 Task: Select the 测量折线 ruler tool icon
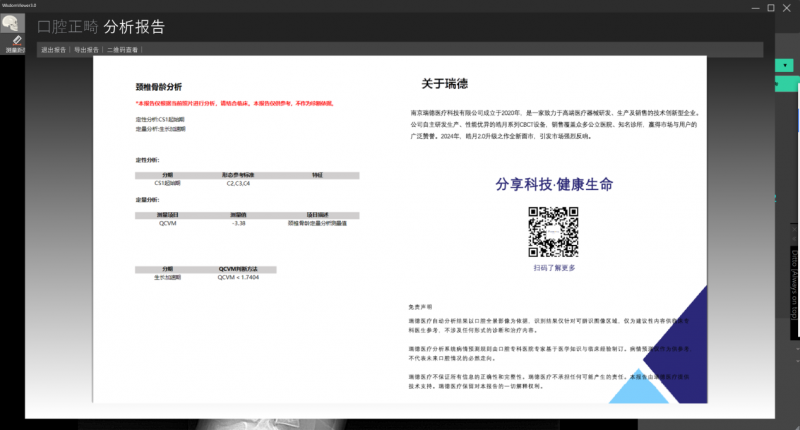[17, 39]
